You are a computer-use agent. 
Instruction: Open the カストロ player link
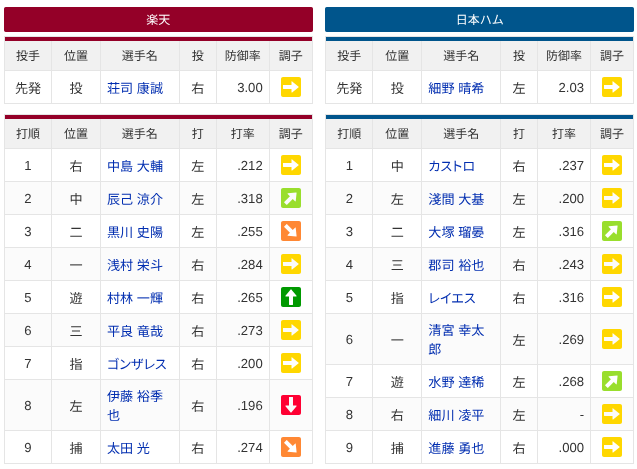pos(451,166)
